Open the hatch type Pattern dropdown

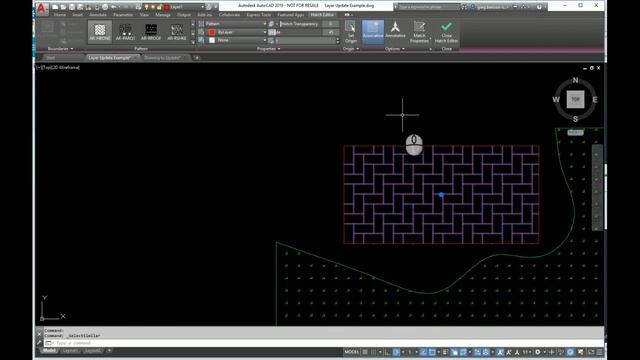pyautogui.click(x=236, y=24)
